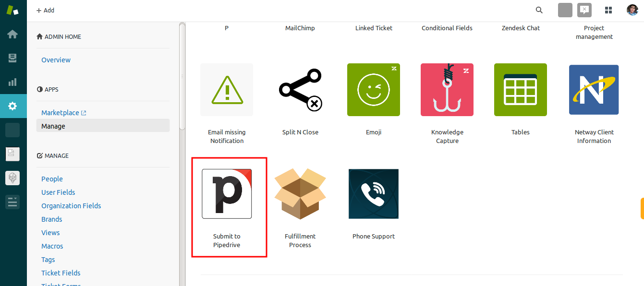Click the + Add tab
644x286 pixels.
pyautogui.click(x=46, y=10)
